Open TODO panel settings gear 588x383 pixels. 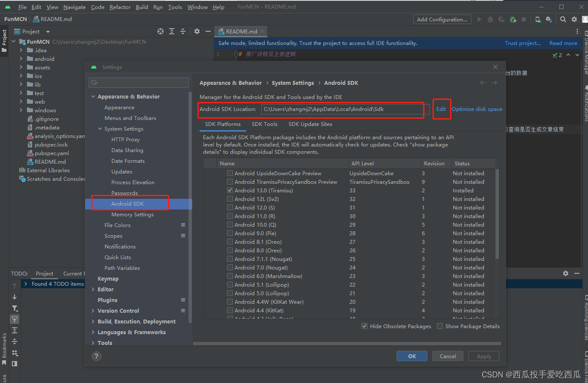[x=566, y=273]
